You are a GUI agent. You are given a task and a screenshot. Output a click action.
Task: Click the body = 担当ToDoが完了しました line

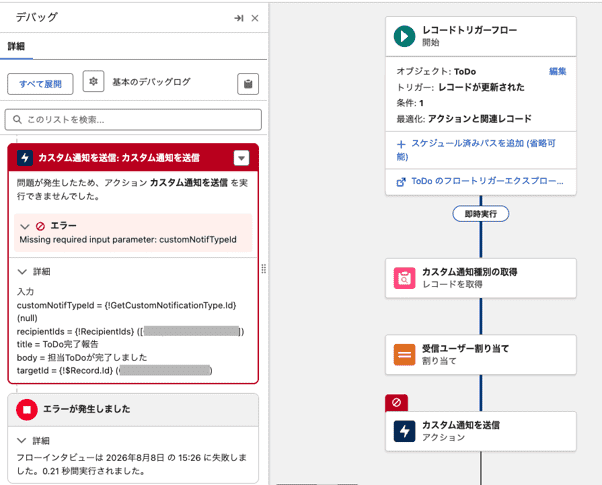tap(82, 358)
